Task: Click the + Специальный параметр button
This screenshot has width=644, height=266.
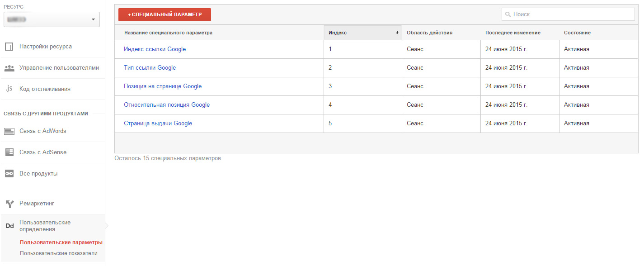Action: [165, 14]
